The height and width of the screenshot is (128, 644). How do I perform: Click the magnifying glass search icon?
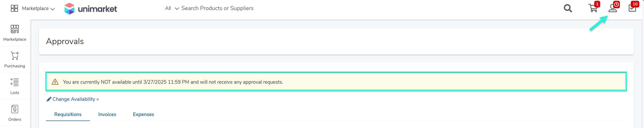568,8
